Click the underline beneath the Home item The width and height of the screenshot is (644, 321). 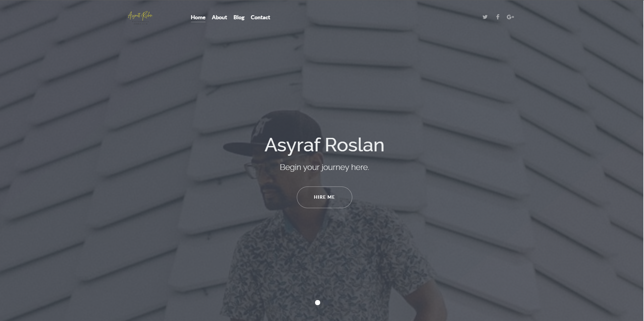click(198, 22)
